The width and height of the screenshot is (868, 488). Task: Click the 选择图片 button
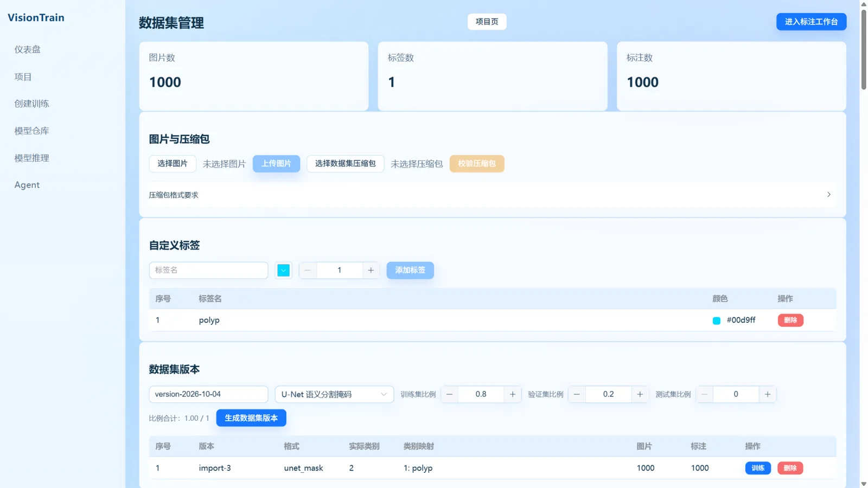tap(173, 164)
